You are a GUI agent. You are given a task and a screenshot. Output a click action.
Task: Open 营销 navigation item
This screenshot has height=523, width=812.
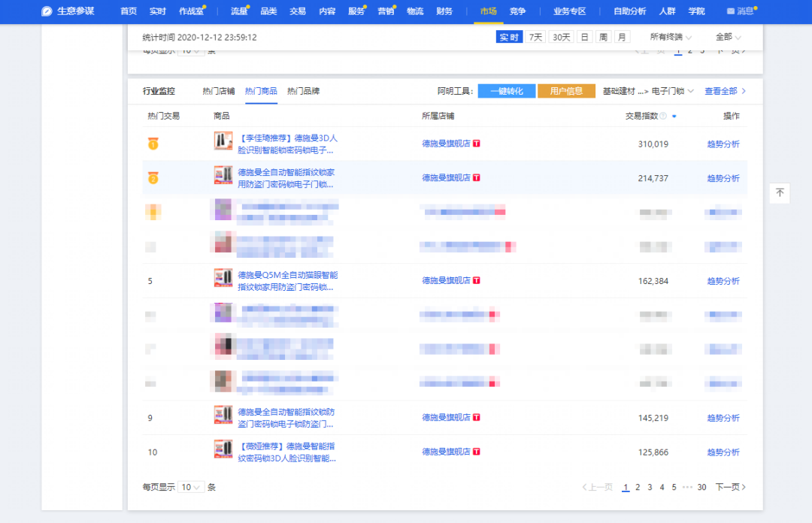click(385, 11)
